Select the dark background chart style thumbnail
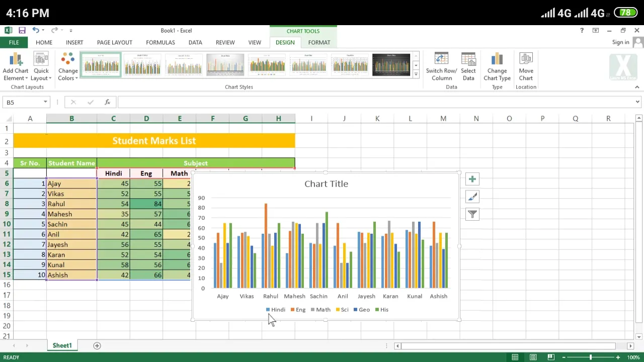This screenshot has height=362, width=644. [x=391, y=64]
